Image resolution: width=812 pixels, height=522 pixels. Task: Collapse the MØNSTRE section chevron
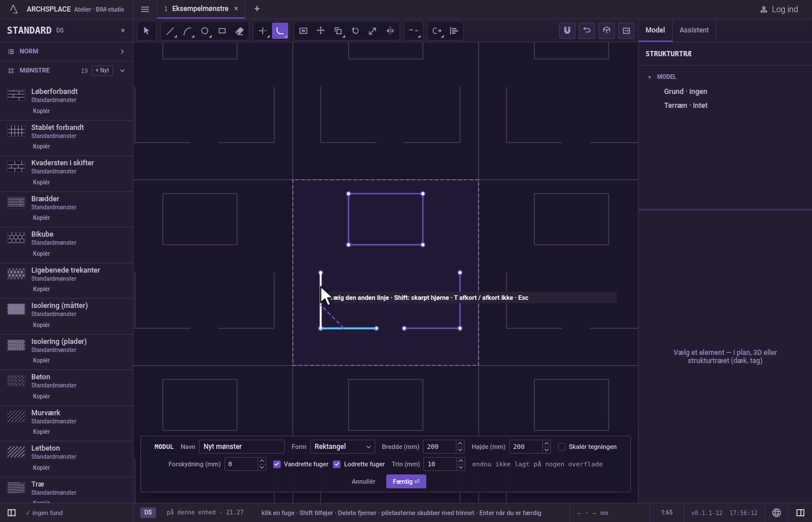(122, 71)
